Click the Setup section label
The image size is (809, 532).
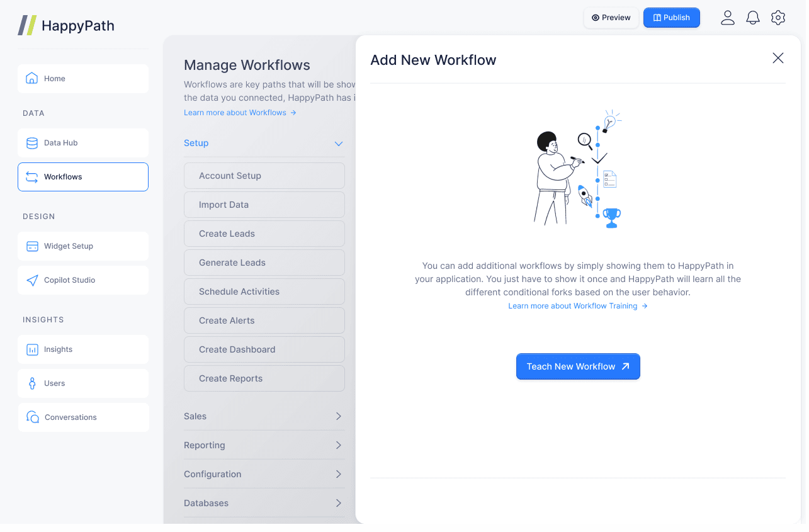[x=196, y=143]
